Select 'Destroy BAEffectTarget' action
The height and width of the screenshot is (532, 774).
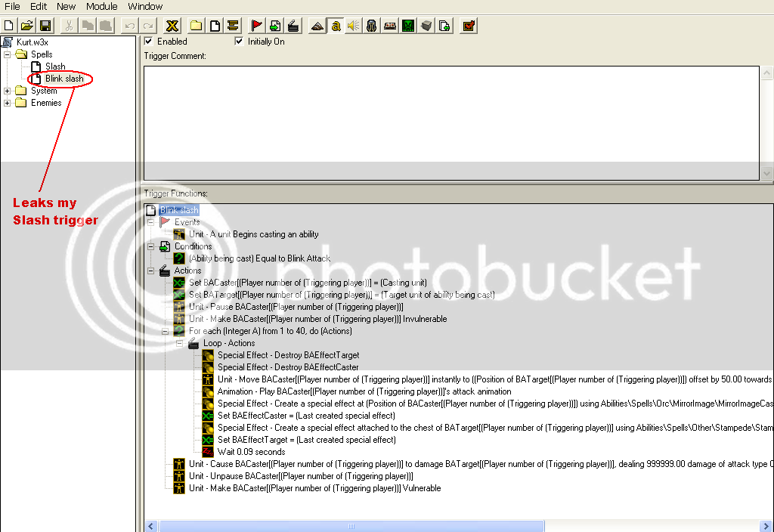[x=288, y=355]
